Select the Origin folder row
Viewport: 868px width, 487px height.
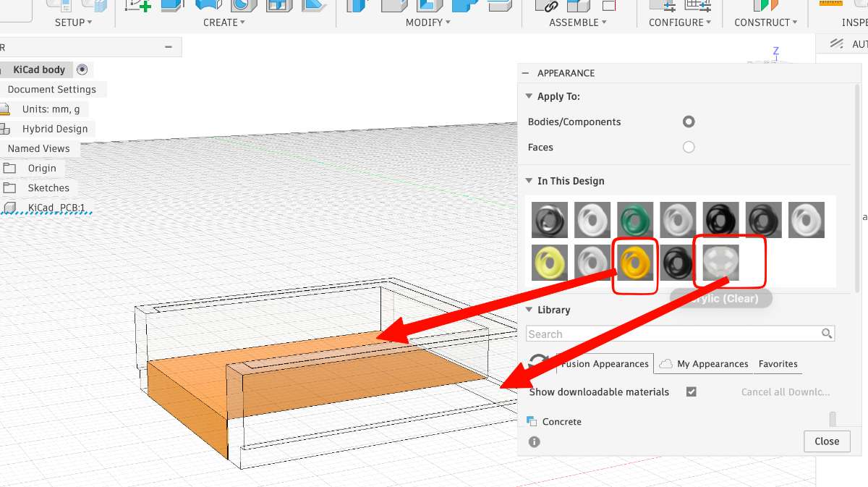(x=42, y=168)
